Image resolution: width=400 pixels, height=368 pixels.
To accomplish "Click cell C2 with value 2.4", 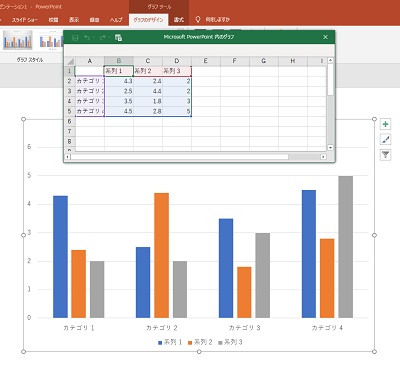I will point(148,81).
